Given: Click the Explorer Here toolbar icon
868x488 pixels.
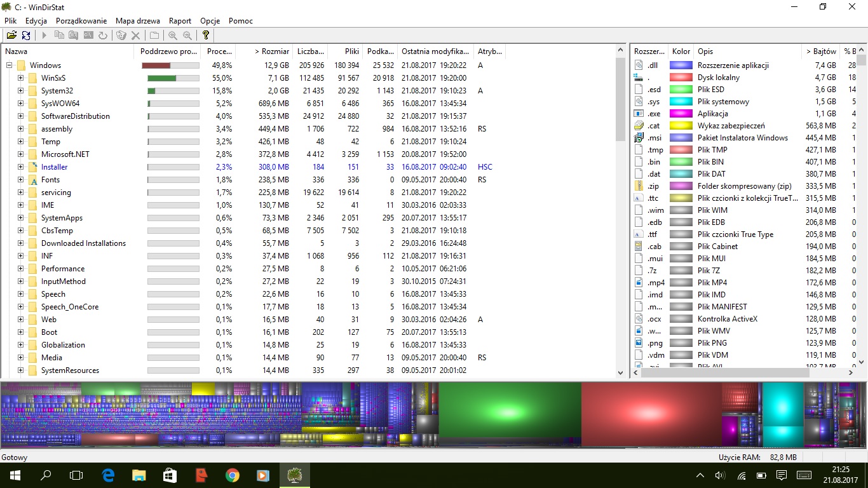Looking at the screenshot, I should point(74,36).
